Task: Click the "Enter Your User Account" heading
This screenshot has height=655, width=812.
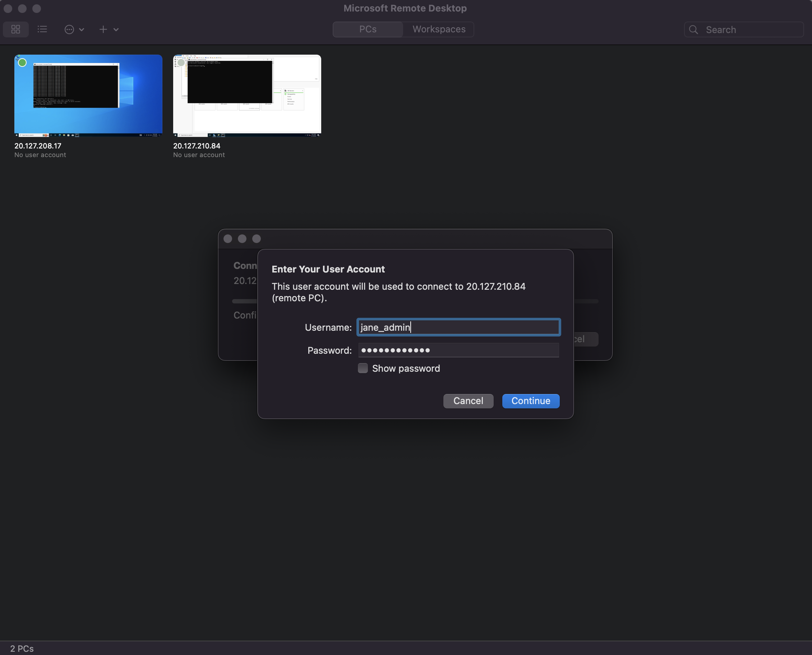Action: 328,269
